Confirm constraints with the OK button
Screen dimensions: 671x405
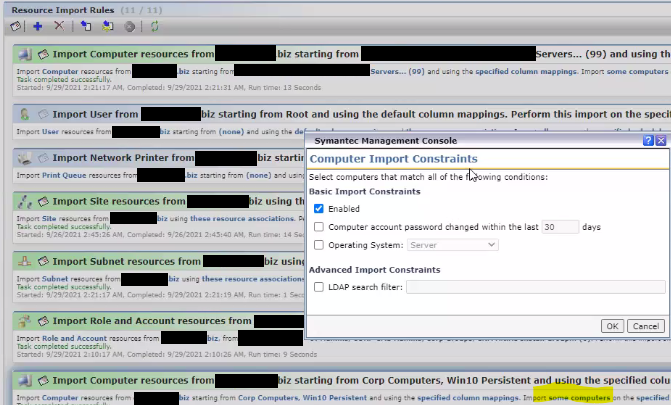click(612, 326)
